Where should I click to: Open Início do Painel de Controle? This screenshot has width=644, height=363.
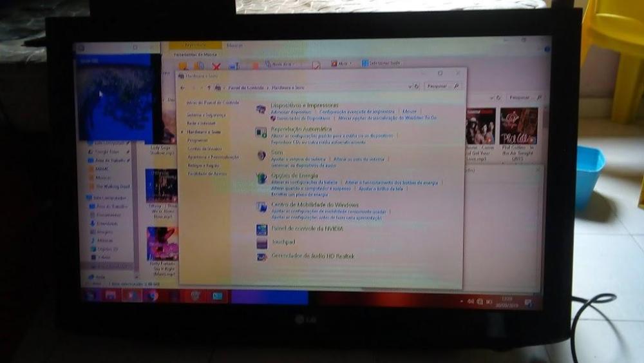[213, 103]
